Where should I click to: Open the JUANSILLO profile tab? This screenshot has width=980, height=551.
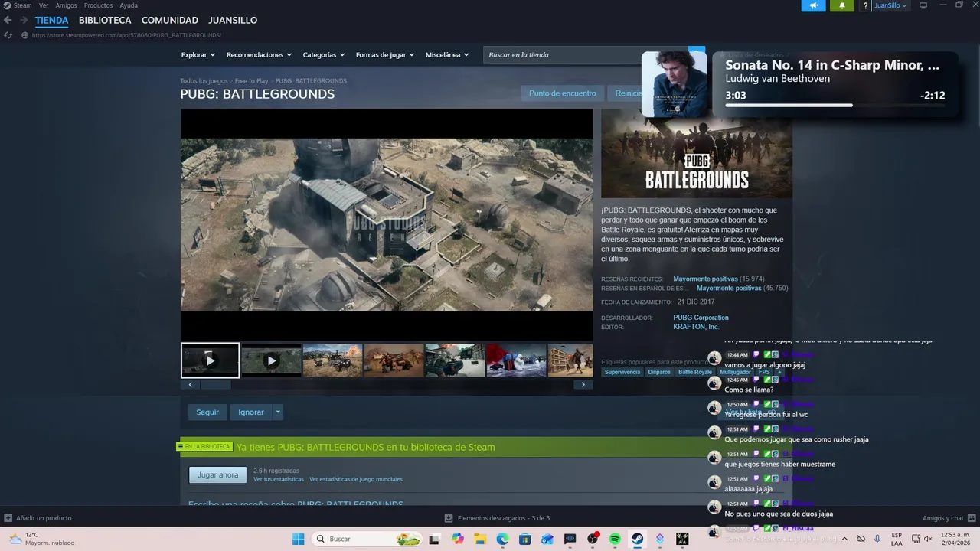coord(233,21)
